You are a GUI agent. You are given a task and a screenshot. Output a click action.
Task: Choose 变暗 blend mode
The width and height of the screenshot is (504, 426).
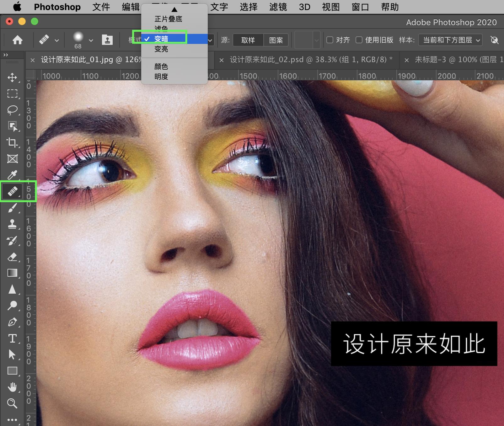(x=174, y=39)
